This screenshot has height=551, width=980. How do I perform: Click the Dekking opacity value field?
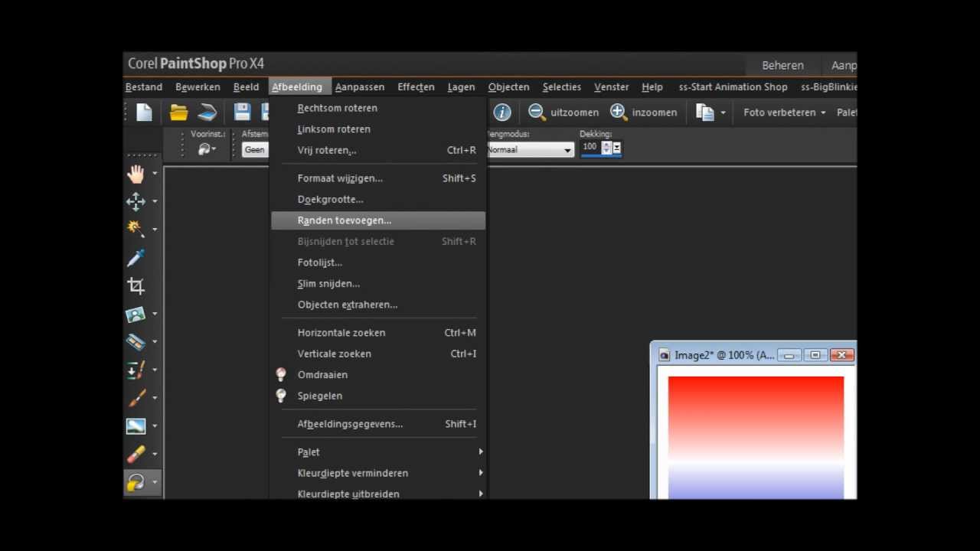pos(590,147)
